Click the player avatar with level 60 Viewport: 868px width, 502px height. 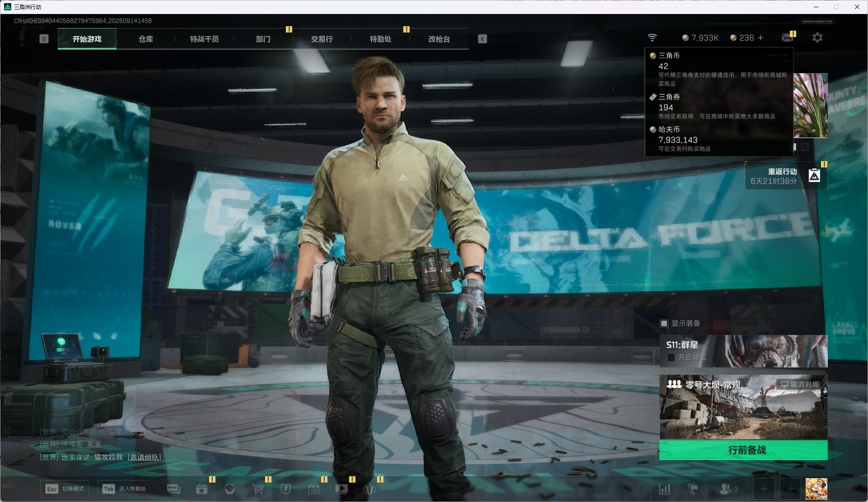817,489
